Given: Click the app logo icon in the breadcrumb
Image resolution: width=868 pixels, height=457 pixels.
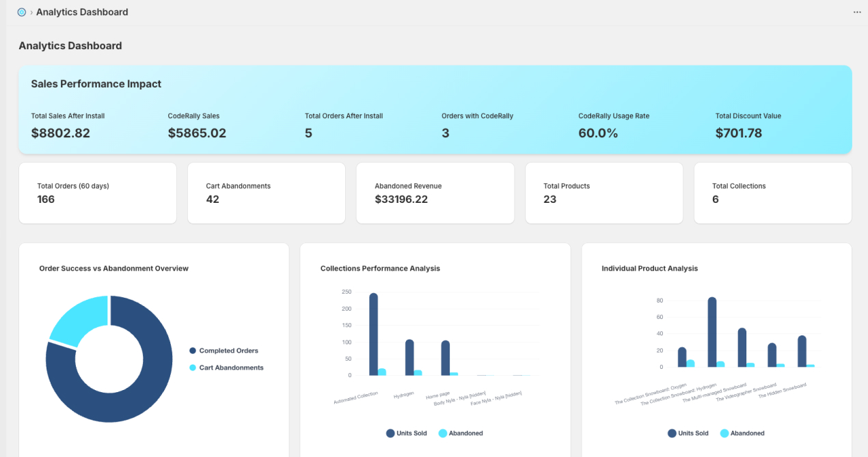Looking at the screenshot, I should coord(22,12).
